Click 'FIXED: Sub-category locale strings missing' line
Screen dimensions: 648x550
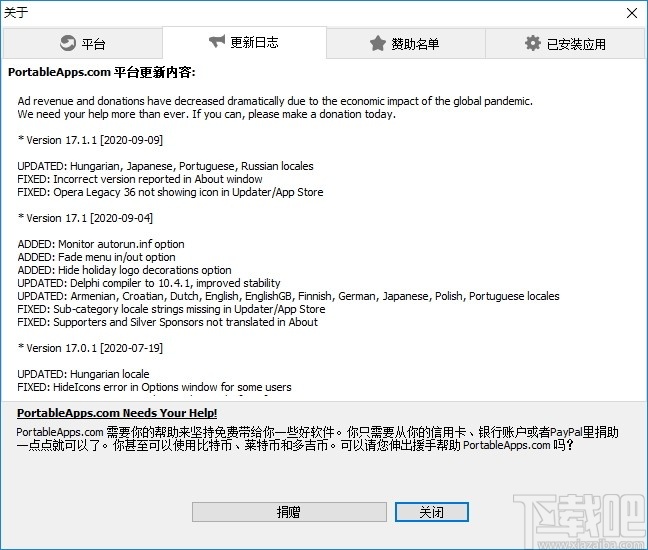click(x=171, y=309)
